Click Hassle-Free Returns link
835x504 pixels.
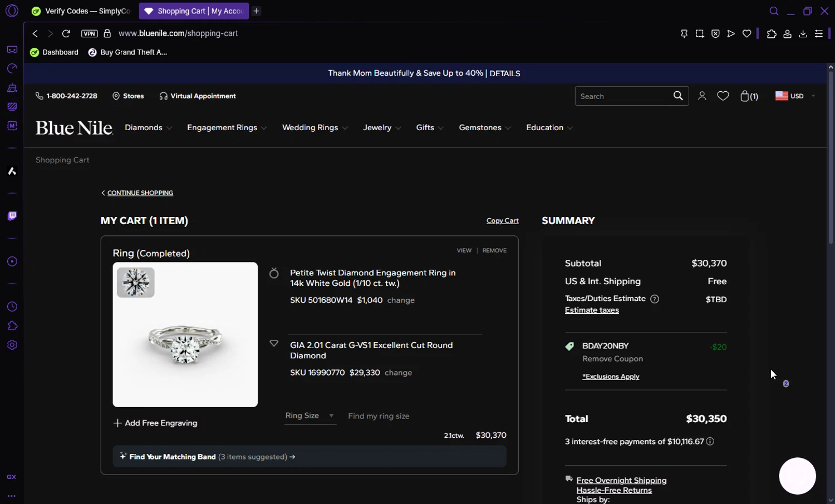(614, 490)
